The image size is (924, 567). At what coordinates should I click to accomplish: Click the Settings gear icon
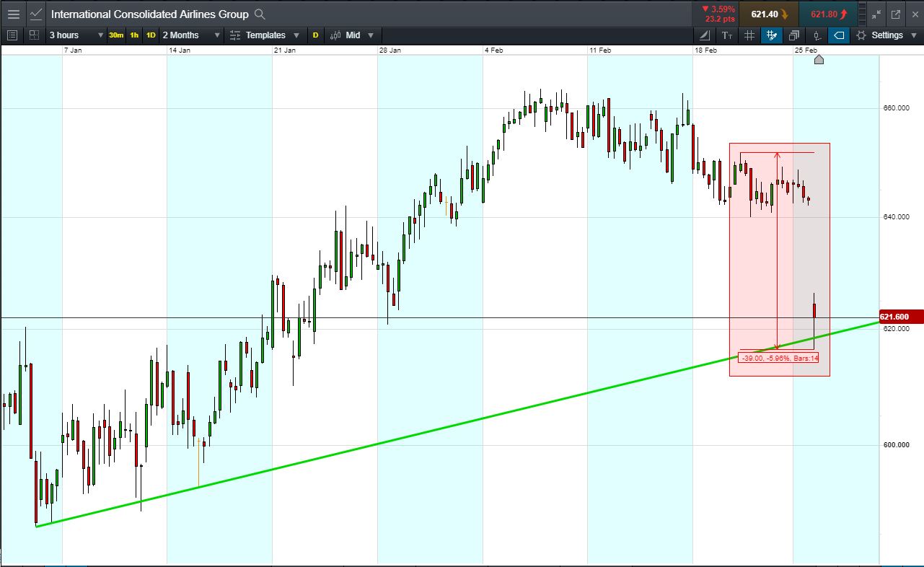(861, 35)
